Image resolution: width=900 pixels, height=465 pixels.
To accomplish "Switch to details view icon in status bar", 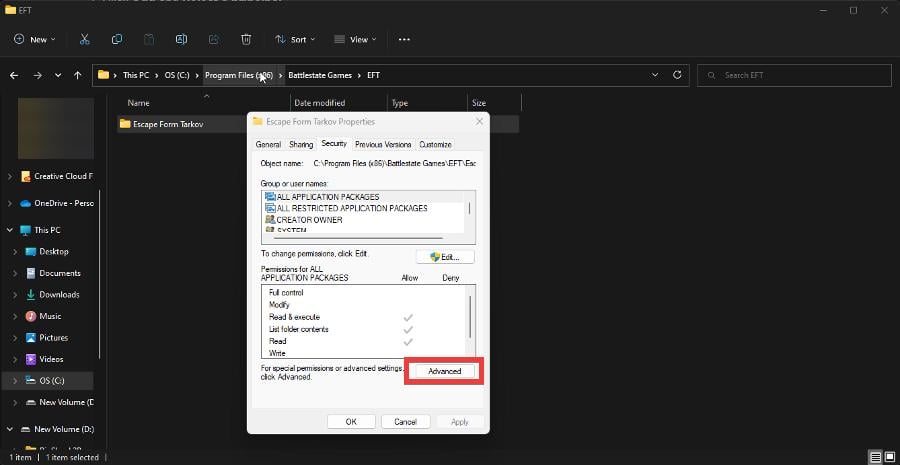I will click(x=875, y=458).
